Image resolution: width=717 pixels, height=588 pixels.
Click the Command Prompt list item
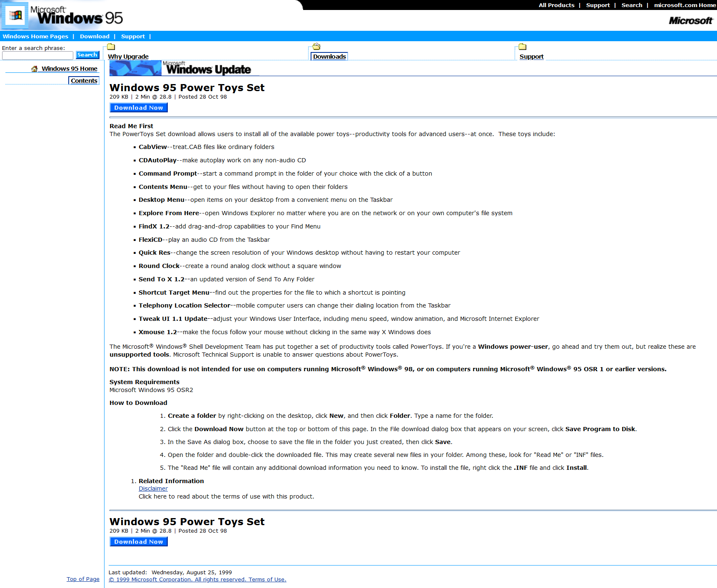(x=285, y=174)
